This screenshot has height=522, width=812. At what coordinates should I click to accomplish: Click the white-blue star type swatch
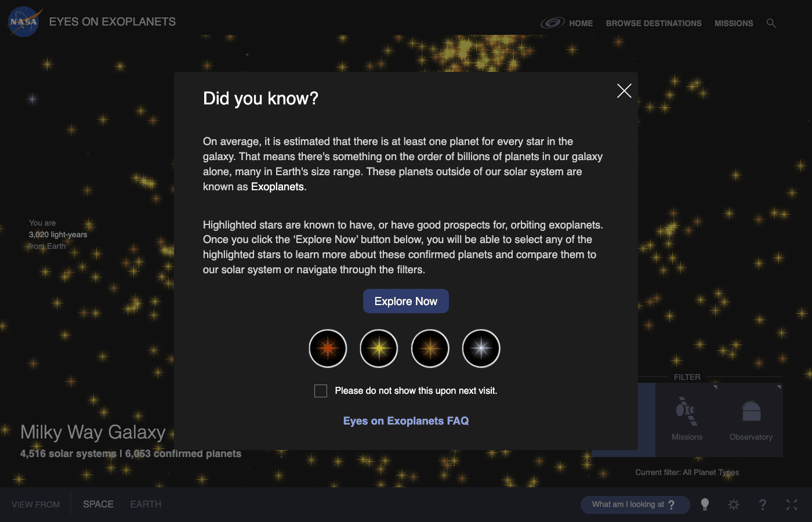[481, 349]
